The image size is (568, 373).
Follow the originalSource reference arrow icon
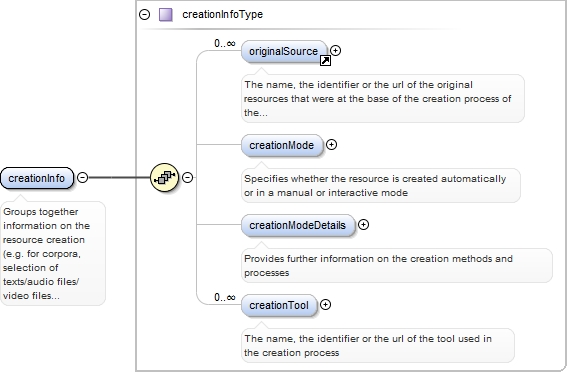point(325,60)
